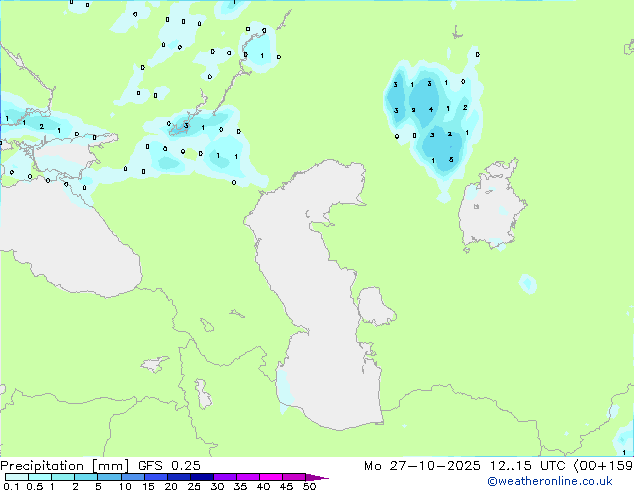Click the 'Mo 27-10-2025' date text
The height and width of the screenshot is (490, 634).
(x=422, y=466)
